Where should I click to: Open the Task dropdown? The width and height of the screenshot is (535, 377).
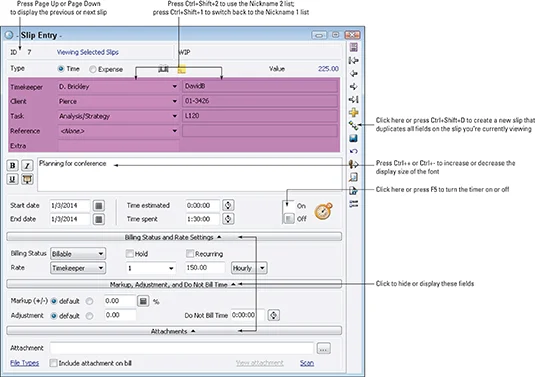(175, 116)
